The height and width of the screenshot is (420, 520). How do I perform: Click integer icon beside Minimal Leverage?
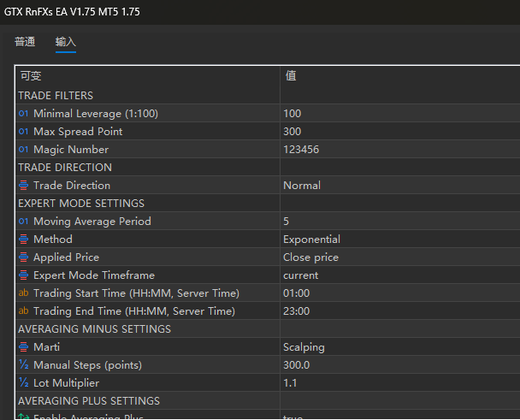pos(24,114)
